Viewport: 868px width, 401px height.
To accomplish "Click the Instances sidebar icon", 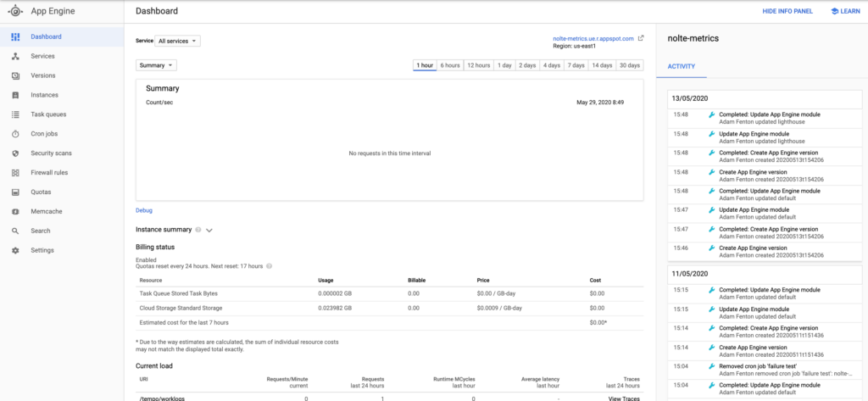I will pyautogui.click(x=15, y=95).
